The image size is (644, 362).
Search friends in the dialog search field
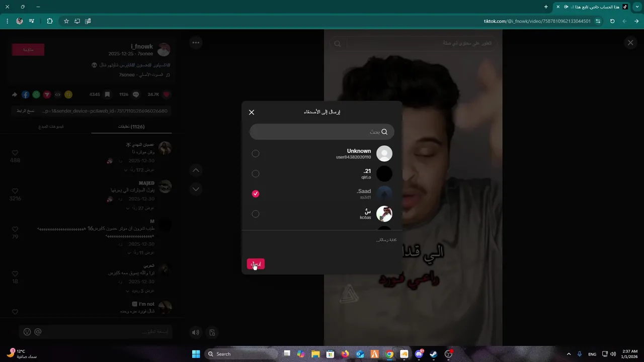tap(322, 132)
